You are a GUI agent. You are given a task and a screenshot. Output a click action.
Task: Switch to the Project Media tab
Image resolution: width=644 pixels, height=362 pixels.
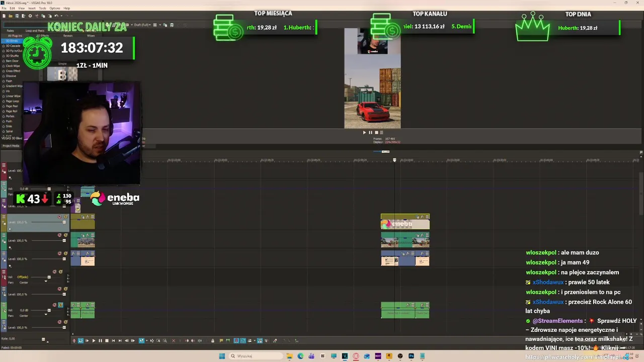click(11, 146)
